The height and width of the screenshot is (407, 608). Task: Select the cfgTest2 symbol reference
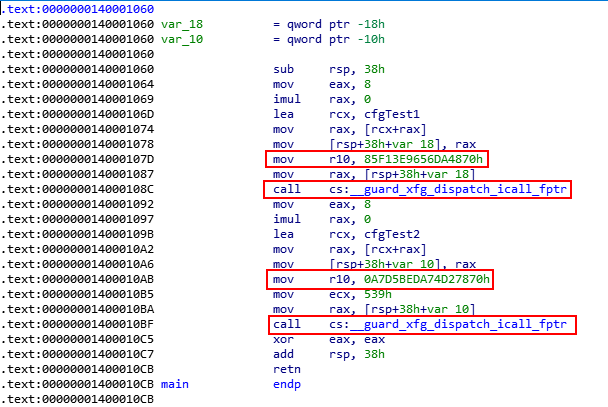coord(392,235)
